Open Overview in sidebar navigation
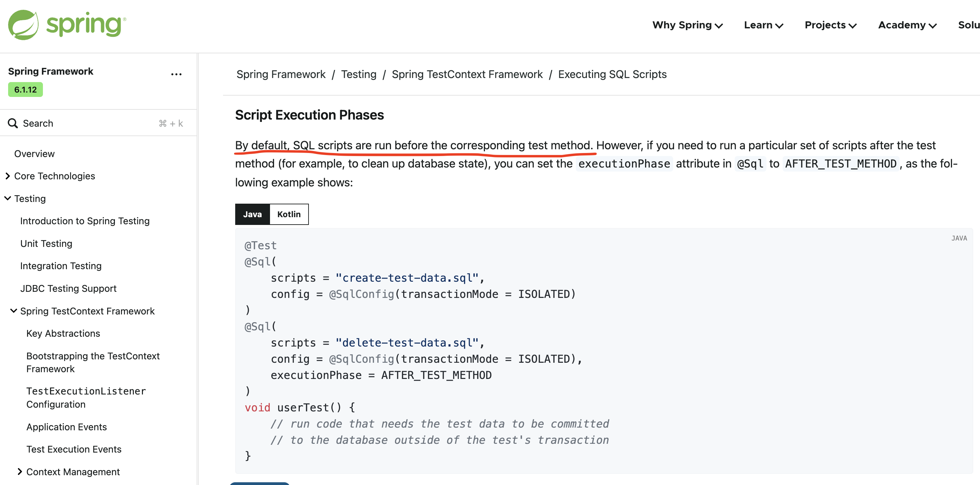This screenshot has height=485, width=980. coord(34,154)
